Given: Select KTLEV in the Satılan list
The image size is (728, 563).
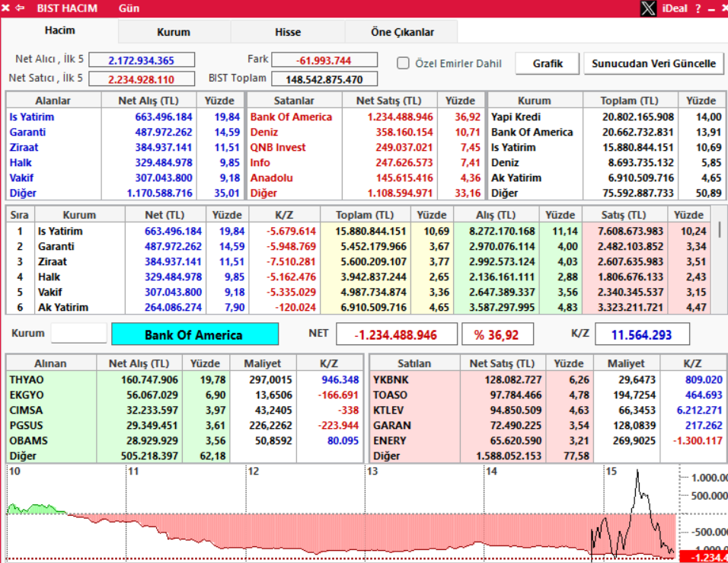Looking at the screenshot, I should (x=388, y=411).
